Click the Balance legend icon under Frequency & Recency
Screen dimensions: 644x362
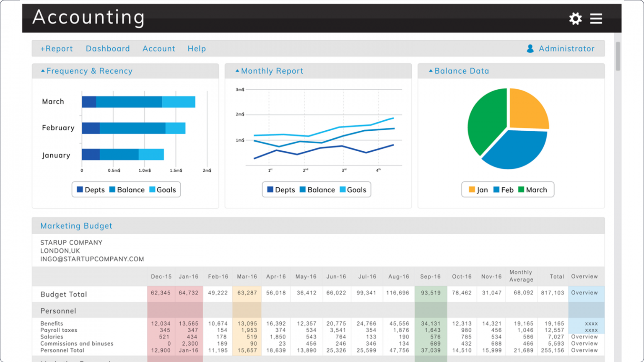tap(112, 189)
